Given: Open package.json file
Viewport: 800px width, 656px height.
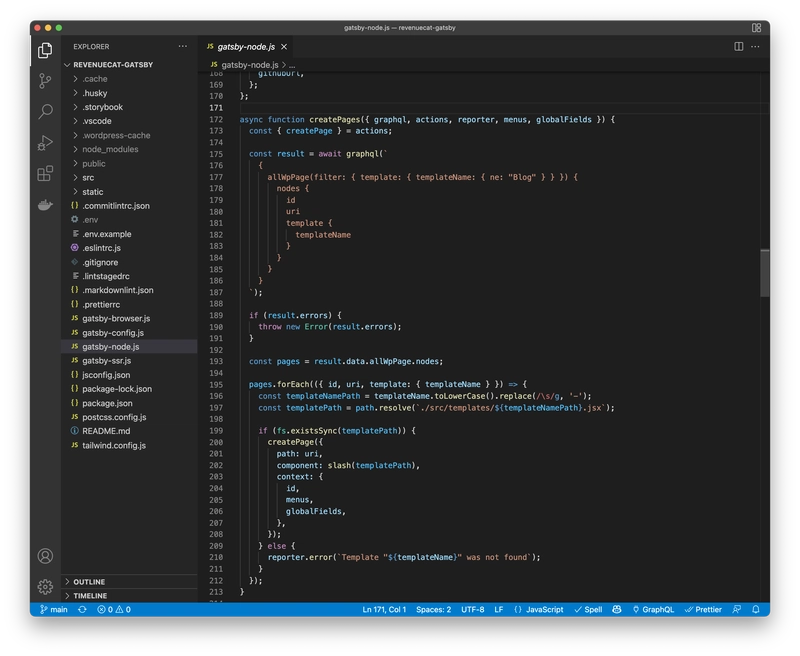Looking at the screenshot, I should [x=129, y=403].
